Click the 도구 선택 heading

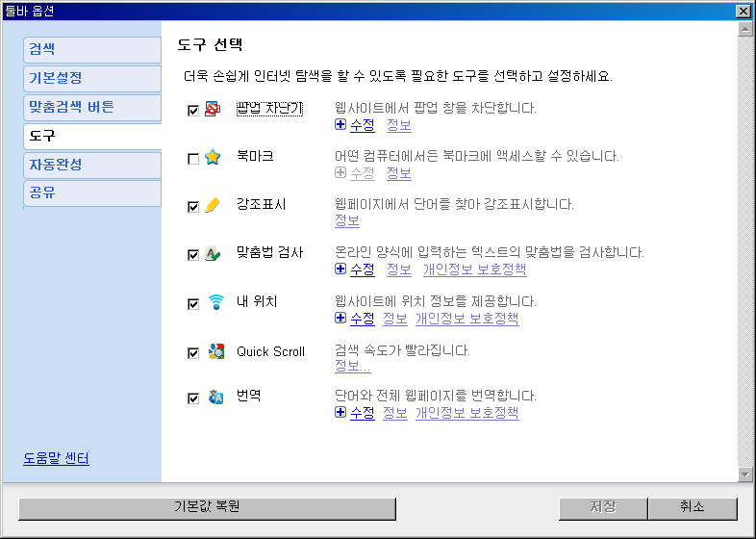coord(210,45)
